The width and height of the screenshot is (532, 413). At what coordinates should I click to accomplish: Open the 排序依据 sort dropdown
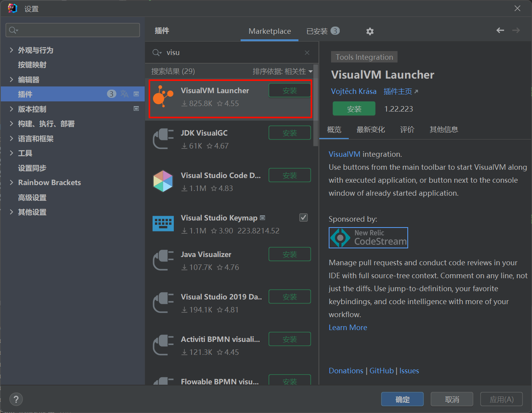click(x=282, y=71)
